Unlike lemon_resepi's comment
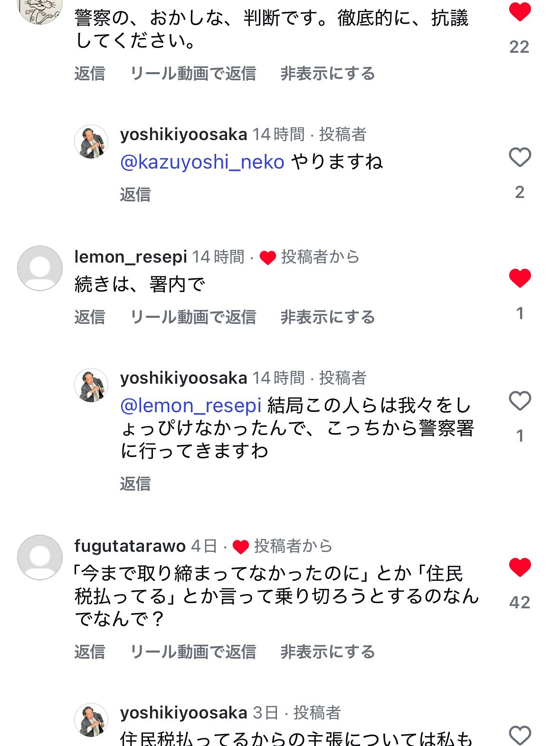 click(x=520, y=278)
